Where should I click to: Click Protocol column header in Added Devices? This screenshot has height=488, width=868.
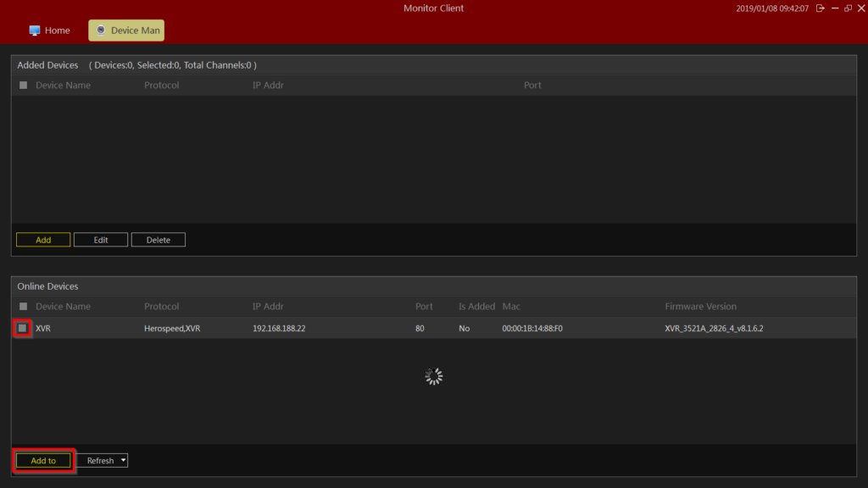[161, 86]
